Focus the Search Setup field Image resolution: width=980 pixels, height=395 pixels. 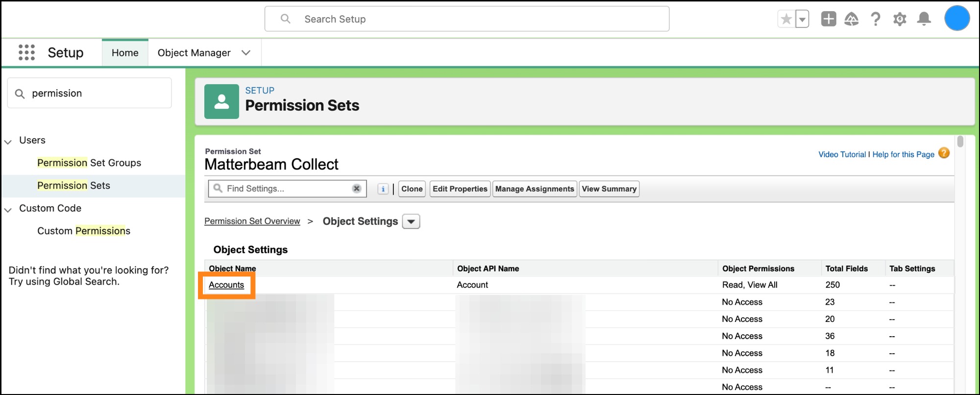[467, 19]
